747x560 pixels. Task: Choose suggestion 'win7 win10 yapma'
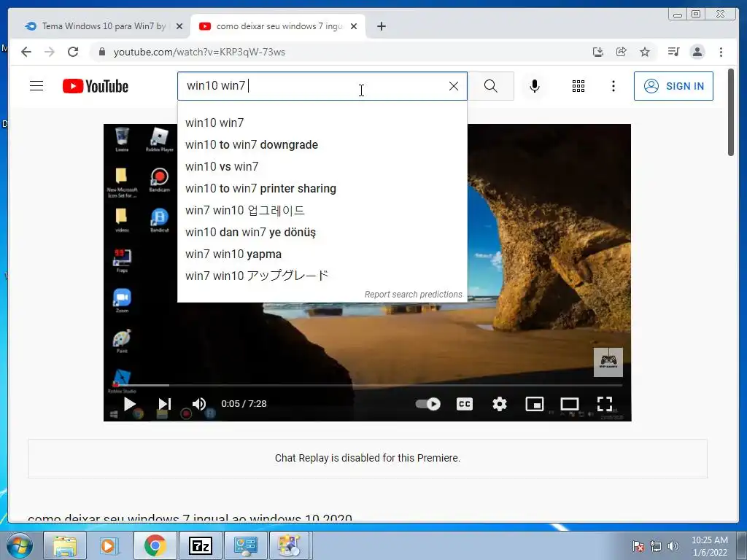[x=322, y=254]
